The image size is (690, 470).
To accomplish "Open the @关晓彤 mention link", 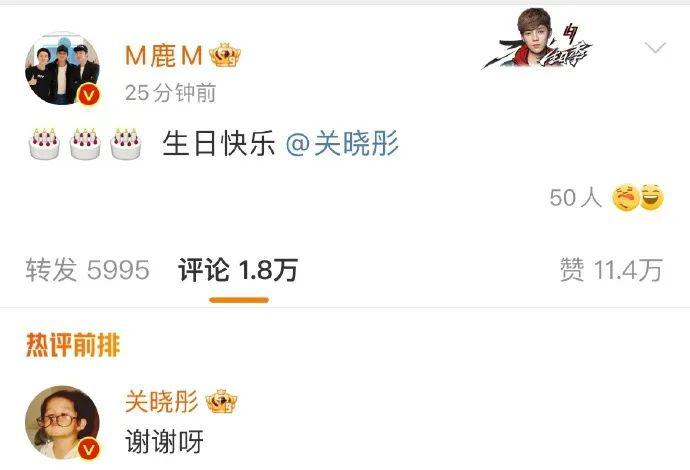I will click(x=342, y=143).
